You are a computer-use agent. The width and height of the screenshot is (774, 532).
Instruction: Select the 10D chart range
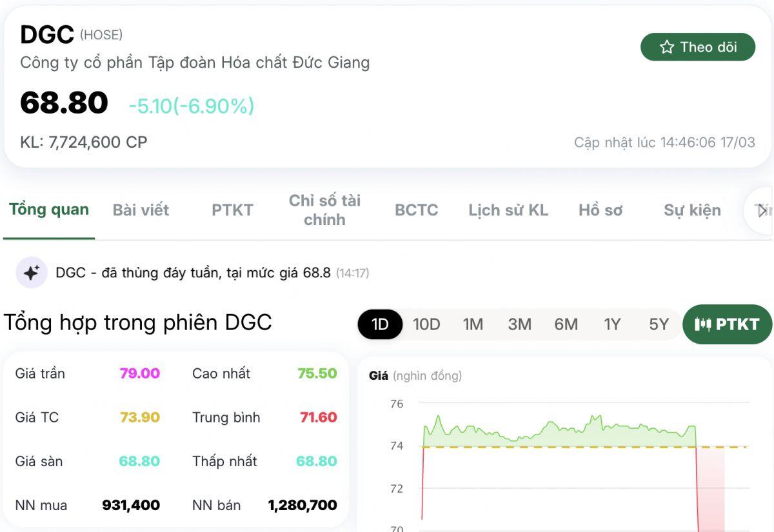click(426, 324)
